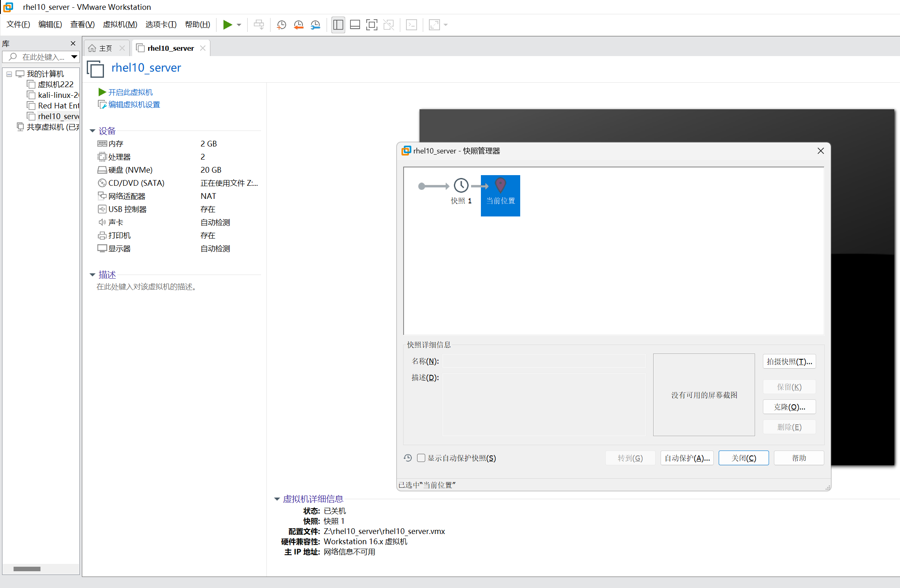Toggle the thumbnail bar view icon
900x588 pixels.
[355, 25]
